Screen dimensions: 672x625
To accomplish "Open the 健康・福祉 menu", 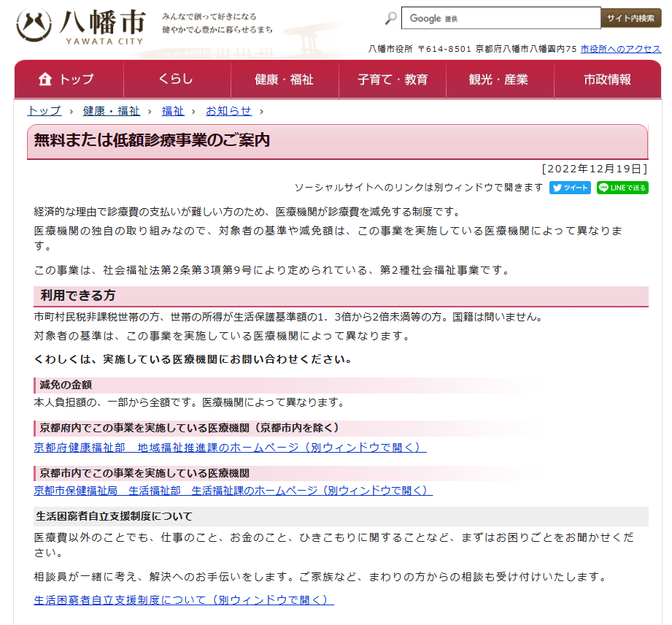I will (285, 80).
